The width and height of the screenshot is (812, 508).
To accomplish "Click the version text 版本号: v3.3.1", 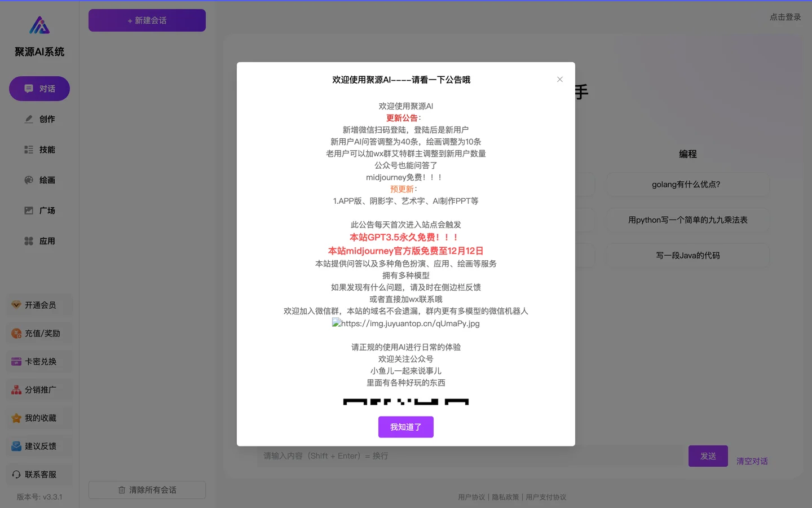I will (39, 497).
